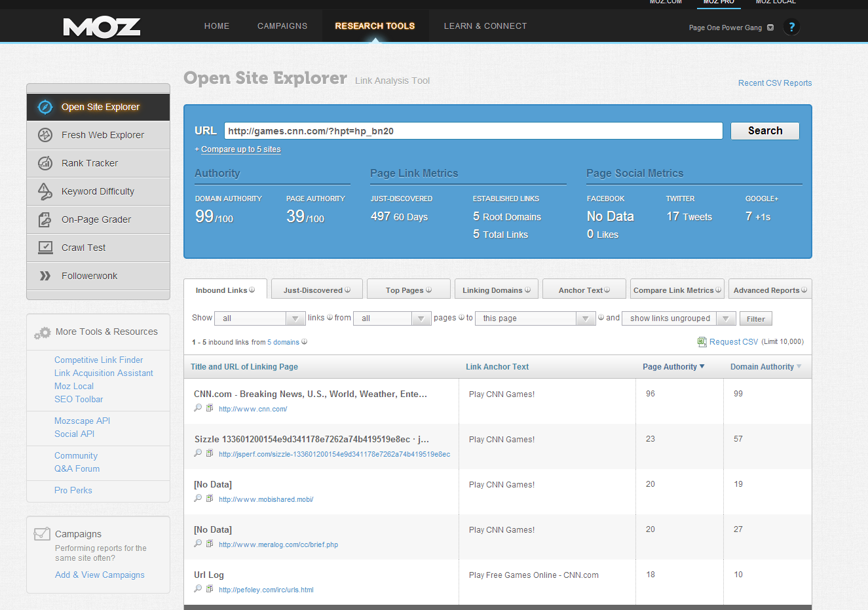
Task: Click the Fresh Web Explorer icon
Action: pyautogui.click(x=45, y=135)
